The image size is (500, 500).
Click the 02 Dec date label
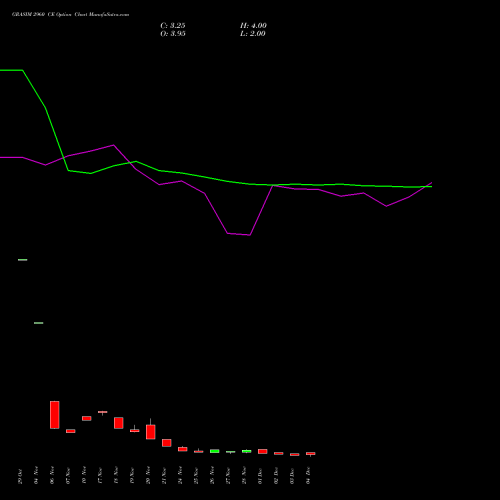pyautogui.click(x=276, y=475)
